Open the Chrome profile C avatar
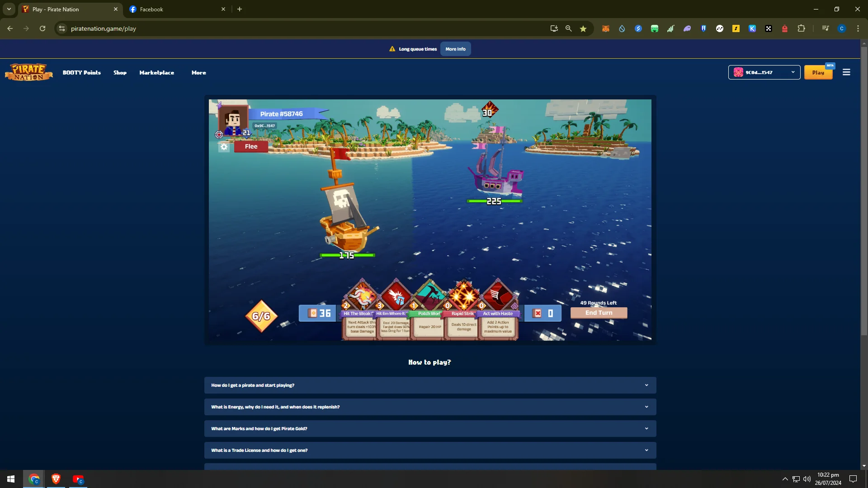The height and width of the screenshot is (488, 868). pyautogui.click(x=842, y=28)
